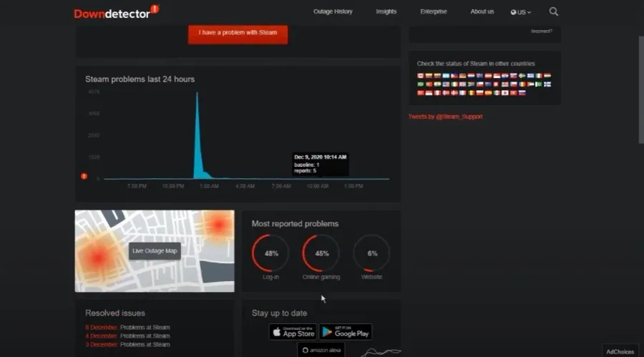Select the South Africa flag
Image resolution: width=644 pixels, height=357 pixels.
[x=471, y=84]
